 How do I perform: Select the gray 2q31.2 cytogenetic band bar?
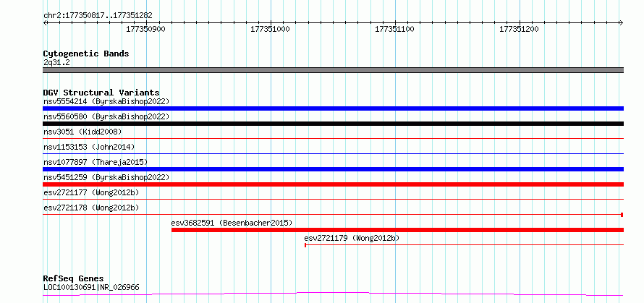pyautogui.click(x=333, y=70)
